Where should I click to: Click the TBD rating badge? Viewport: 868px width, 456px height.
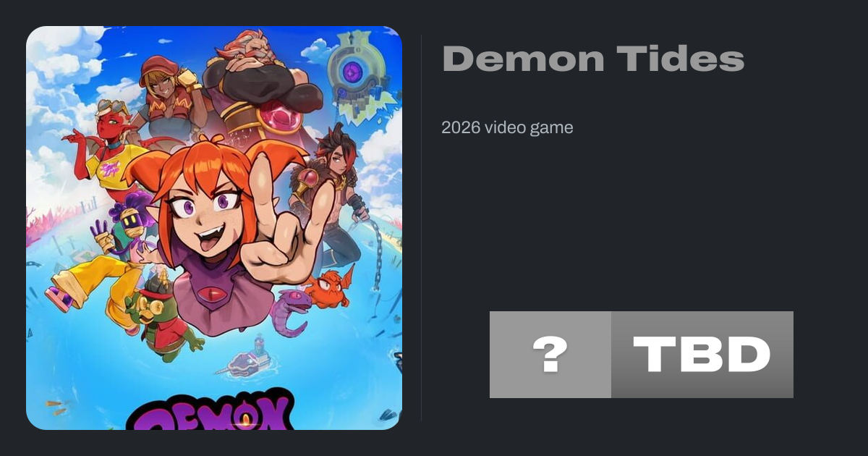(702, 355)
